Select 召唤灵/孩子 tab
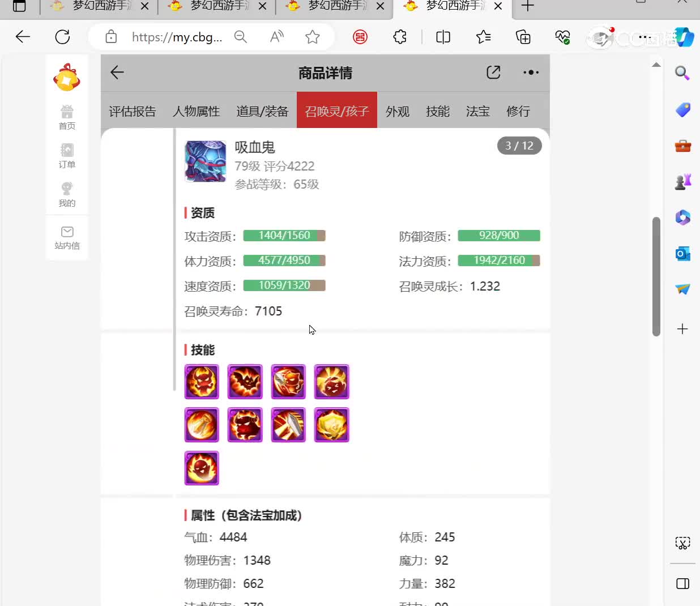This screenshot has height=606, width=700. pos(337,110)
